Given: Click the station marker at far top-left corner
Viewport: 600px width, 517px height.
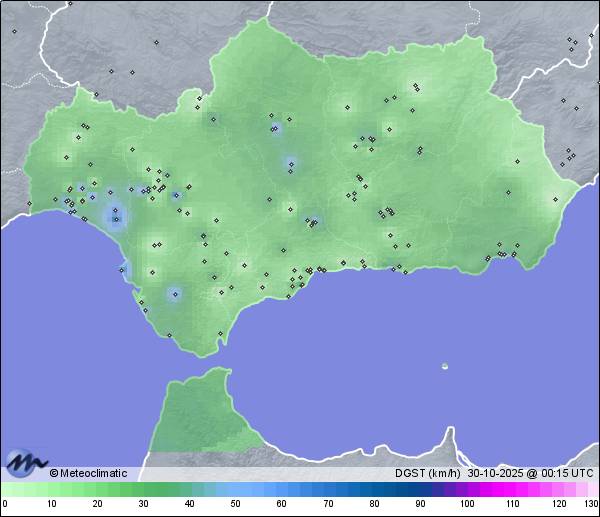Looking at the screenshot, I should tap(15, 31).
